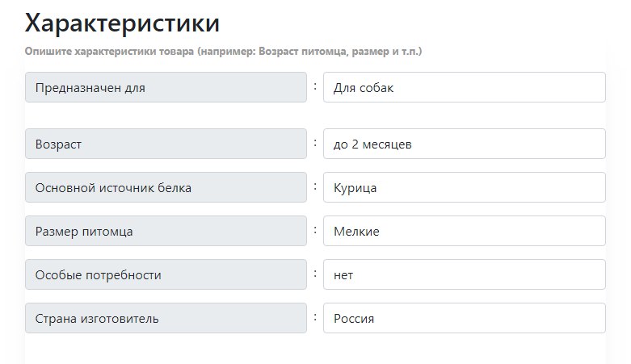631x364 pixels.
Task: Click the 'Основной источник белка' field
Action: (x=166, y=187)
